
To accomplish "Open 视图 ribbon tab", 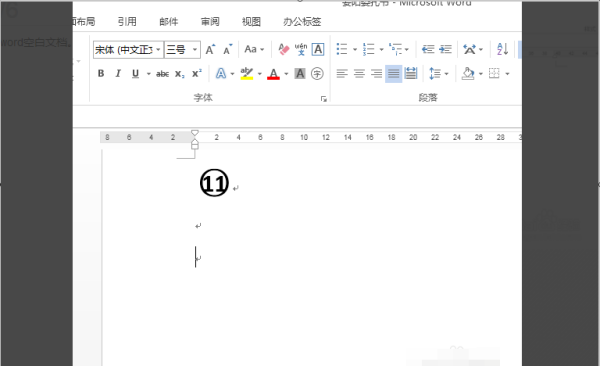I will tap(251, 22).
